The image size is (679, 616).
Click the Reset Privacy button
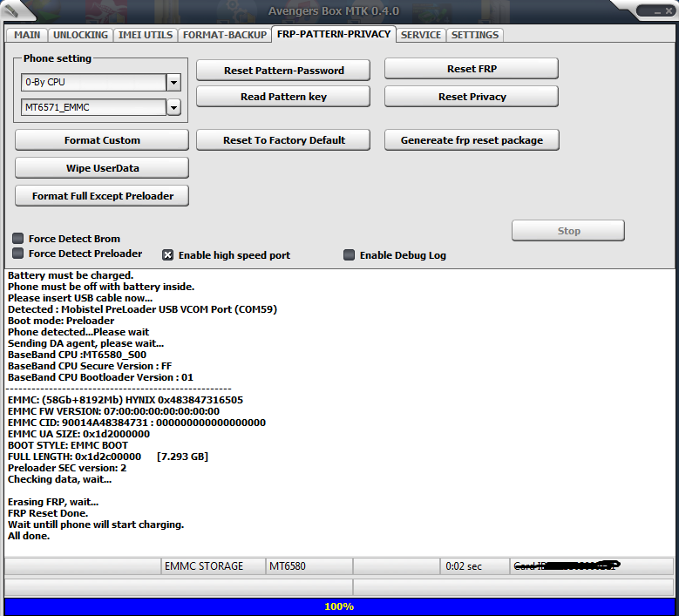(x=472, y=97)
